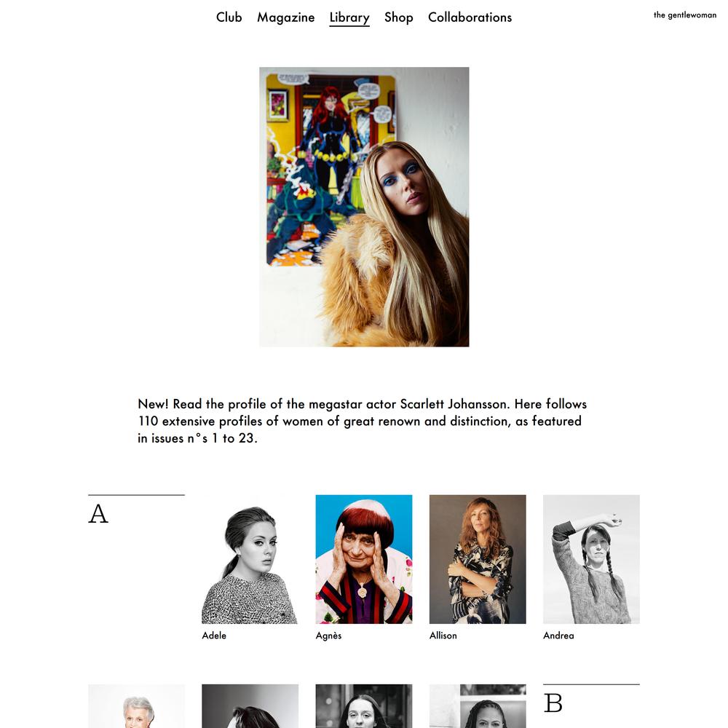Image resolution: width=728 pixels, height=728 pixels.
Task: Select the Library navigation link
Action: (x=349, y=17)
